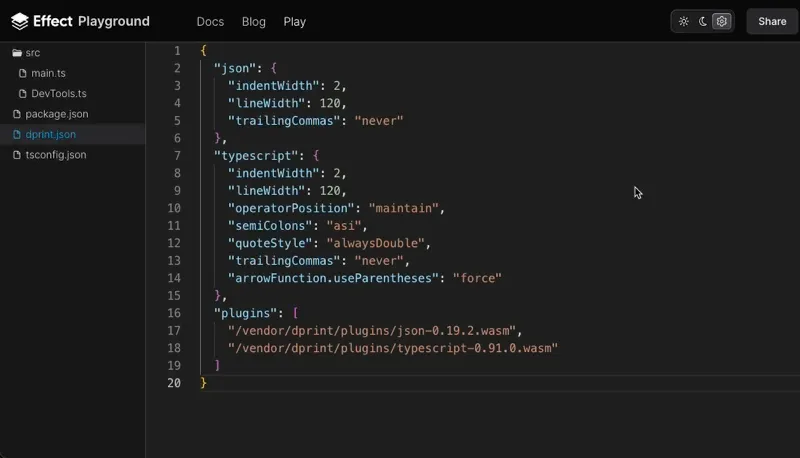This screenshot has height=458, width=800.
Task: Open the Docs page
Action: 210,21
